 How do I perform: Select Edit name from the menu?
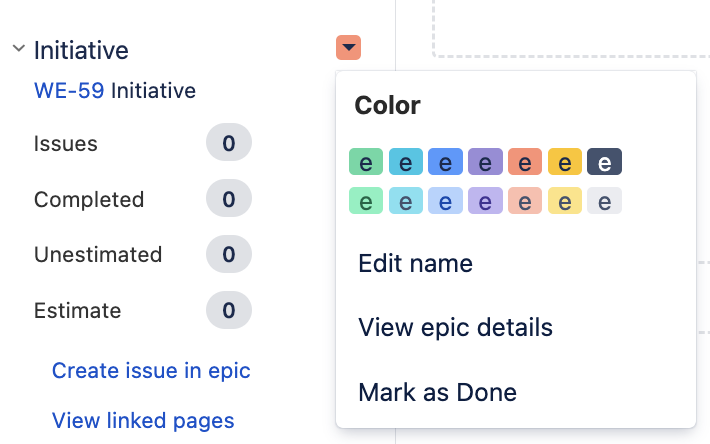point(415,264)
